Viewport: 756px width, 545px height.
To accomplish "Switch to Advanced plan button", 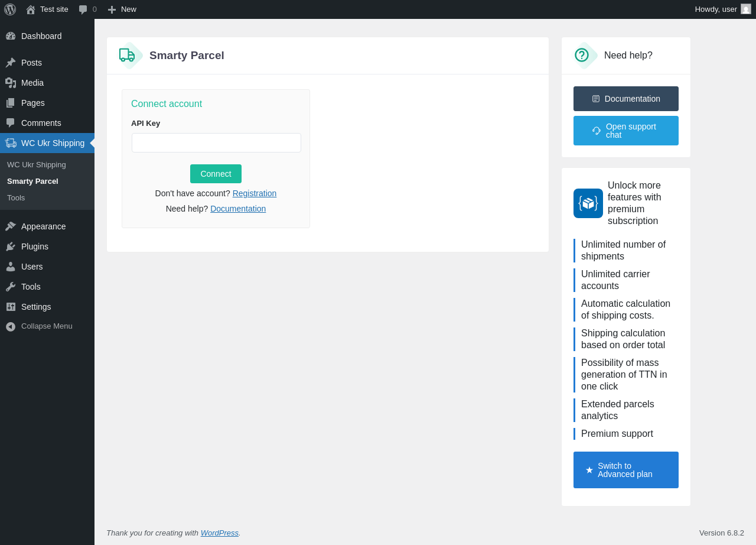I will click(626, 470).
